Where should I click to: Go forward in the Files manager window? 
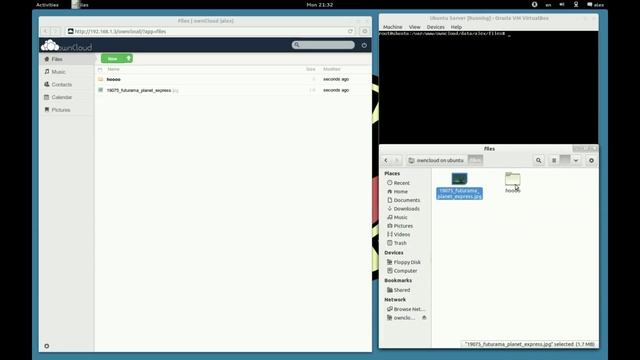tap(396, 160)
